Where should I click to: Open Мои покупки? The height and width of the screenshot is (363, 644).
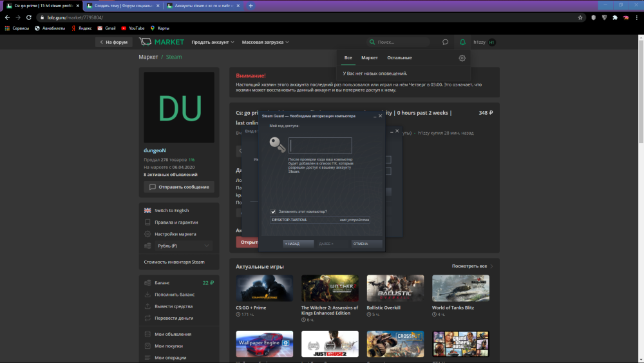(168, 346)
